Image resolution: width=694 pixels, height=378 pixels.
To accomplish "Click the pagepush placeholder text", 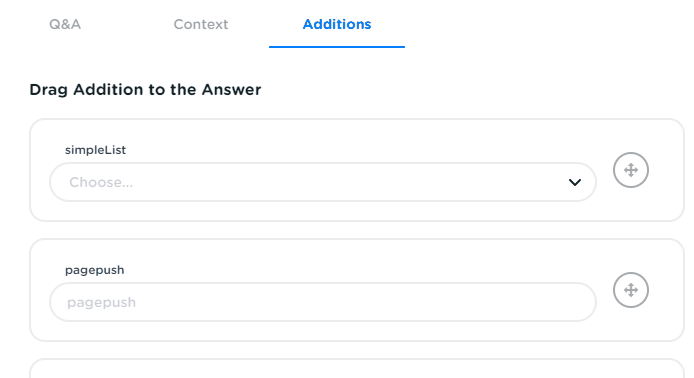I will (x=101, y=302).
